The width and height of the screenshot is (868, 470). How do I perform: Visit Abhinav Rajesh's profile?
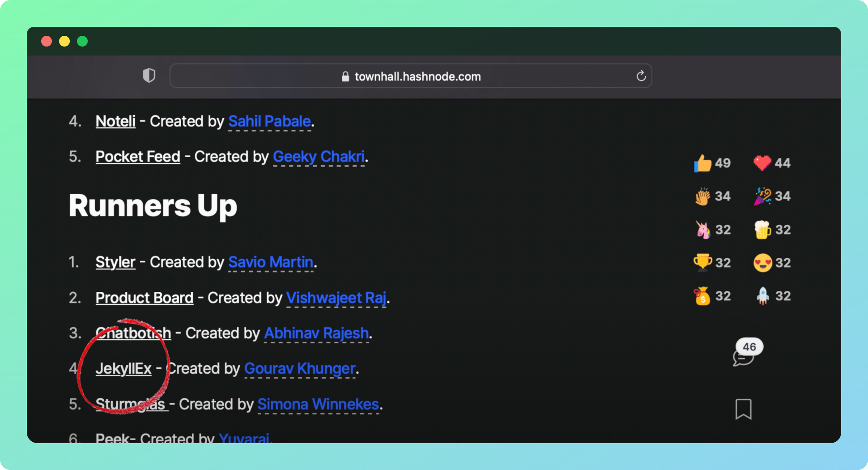316,333
